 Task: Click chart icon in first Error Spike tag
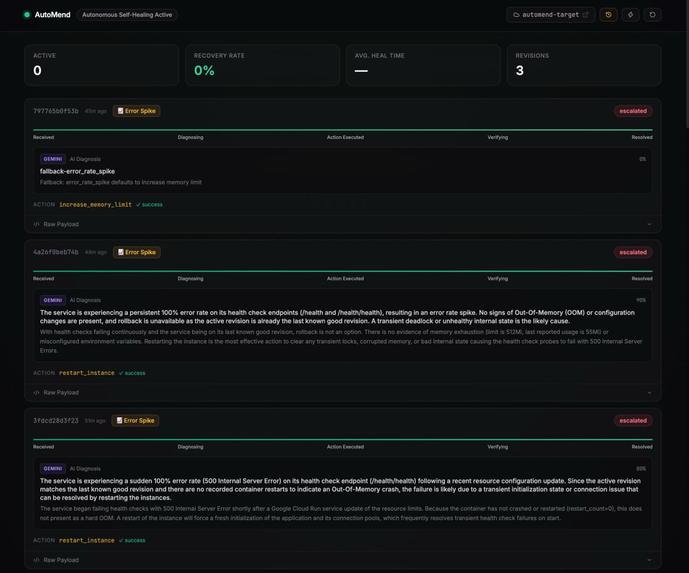[x=120, y=111]
